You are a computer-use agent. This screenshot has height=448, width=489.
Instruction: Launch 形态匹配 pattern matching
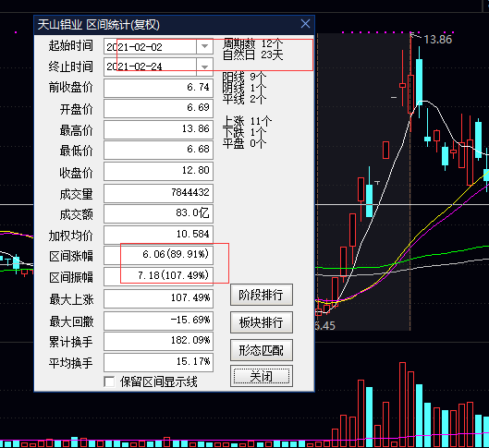click(x=262, y=350)
